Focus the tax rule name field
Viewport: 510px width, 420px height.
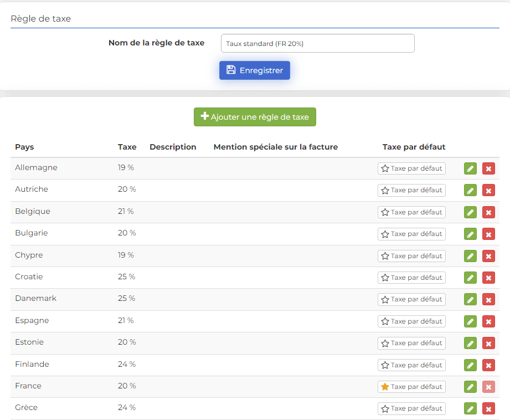tap(317, 43)
